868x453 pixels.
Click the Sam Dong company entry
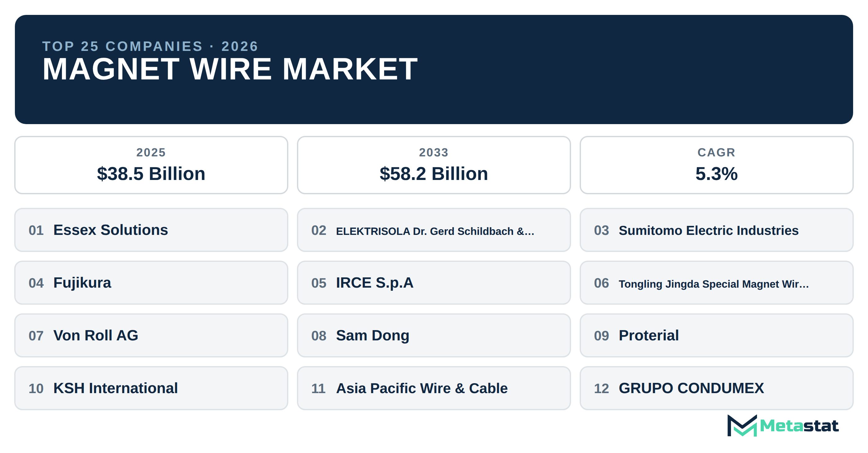[x=434, y=336]
